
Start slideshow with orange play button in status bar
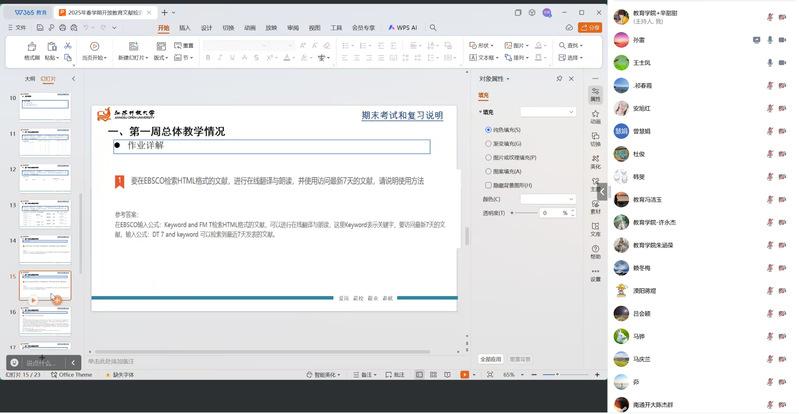[x=464, y=374]
